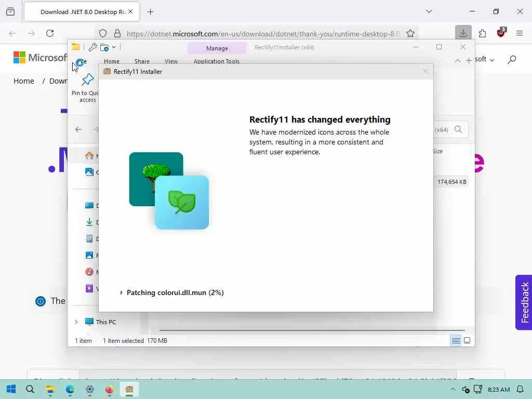The width and height of the screenshot is (532, 399).
Task: Click the Microsoft website search magnifier
Action: (512, 60)
